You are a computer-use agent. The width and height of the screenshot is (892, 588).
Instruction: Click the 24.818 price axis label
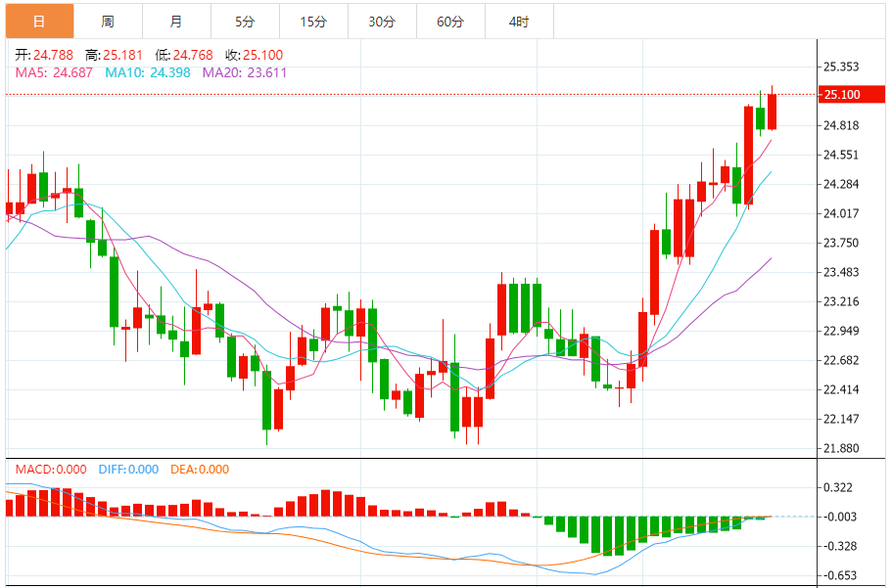click(x=841, y=125)
